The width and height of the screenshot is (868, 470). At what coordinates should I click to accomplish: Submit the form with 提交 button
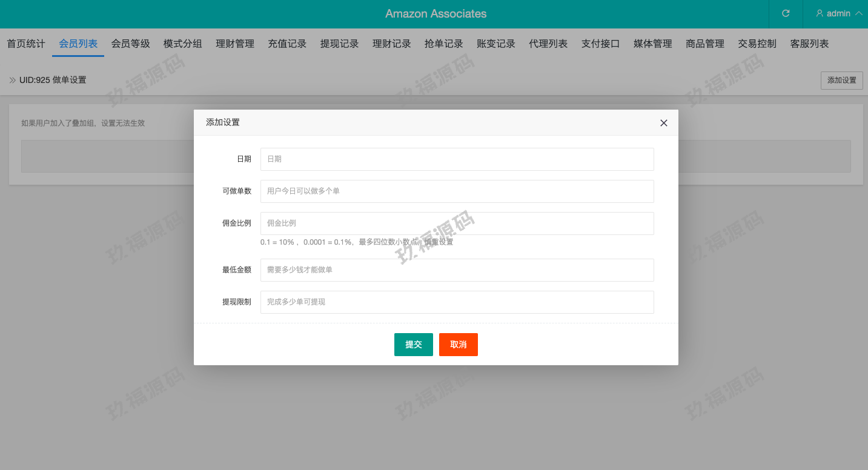click(x=413, y=345)
